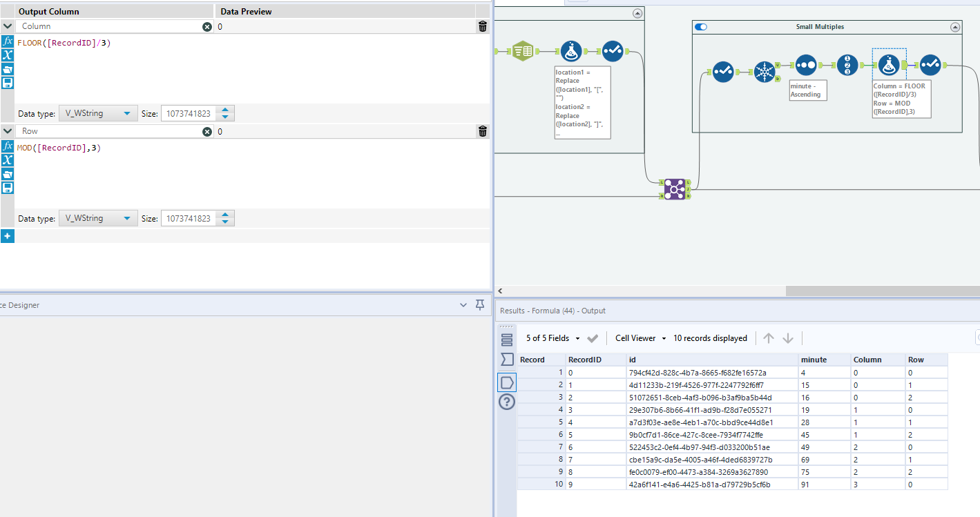Pin the Designer panel
This screenshot has height=517, width=980.
480,305
